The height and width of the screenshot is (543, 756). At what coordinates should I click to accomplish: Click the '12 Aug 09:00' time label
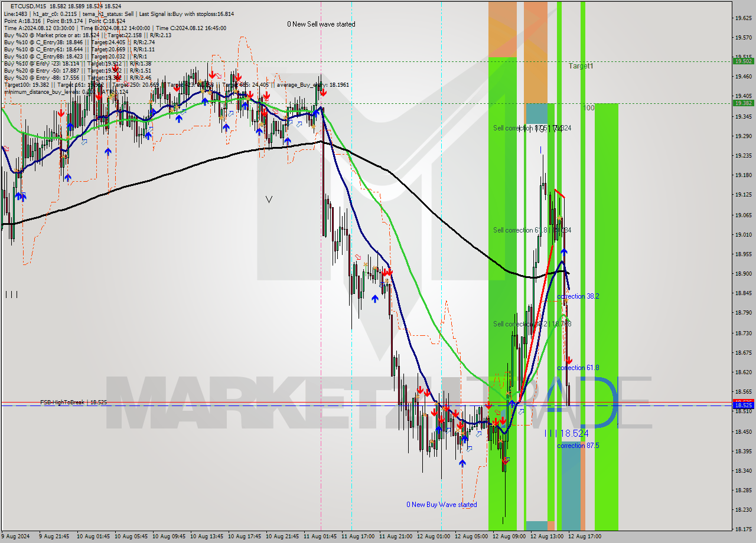509,537
